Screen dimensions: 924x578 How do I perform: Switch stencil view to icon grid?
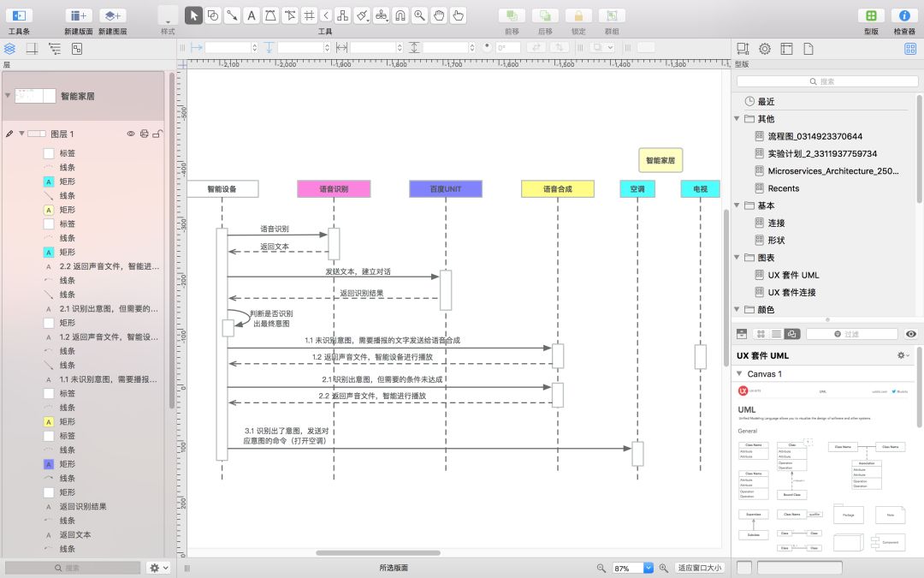tap(761, 335)
